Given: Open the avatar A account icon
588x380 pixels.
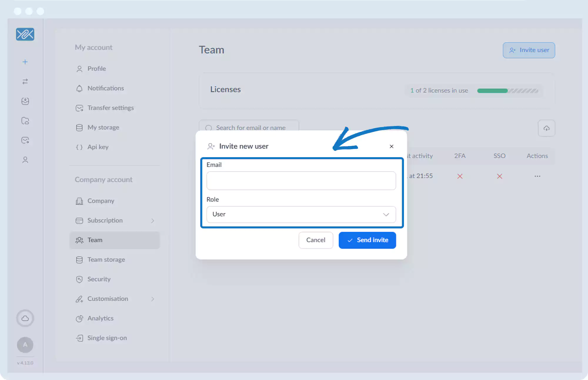Looking at the screenshot, I should 25,345.
